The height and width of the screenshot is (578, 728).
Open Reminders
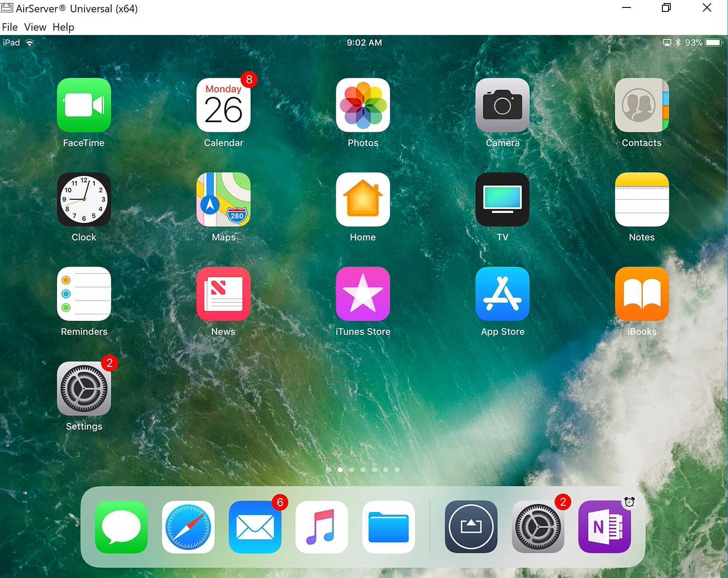[84, 294]
